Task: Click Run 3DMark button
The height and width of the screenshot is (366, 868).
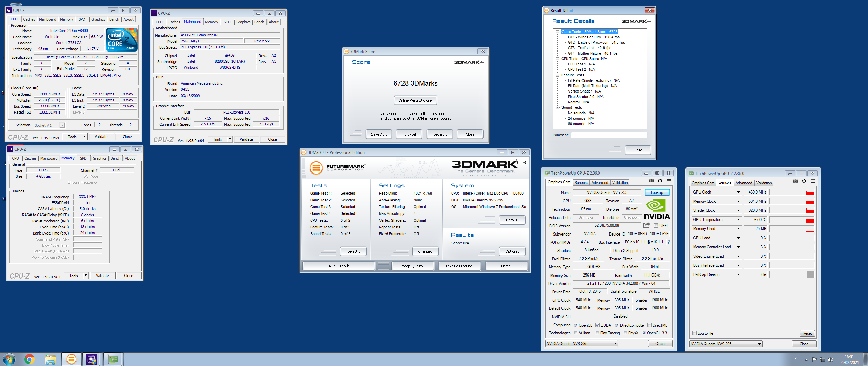Action: pyautogui.click(x=339, y=266)
